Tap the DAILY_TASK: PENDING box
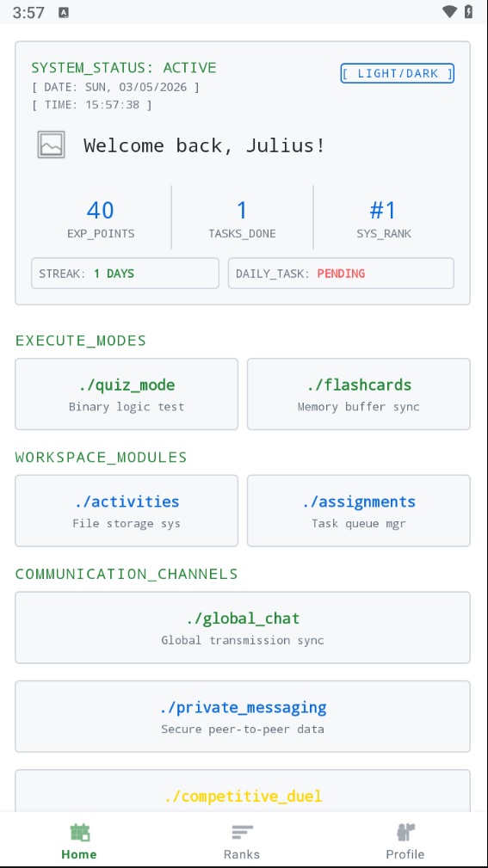488x868 pixels. [341, 274]
